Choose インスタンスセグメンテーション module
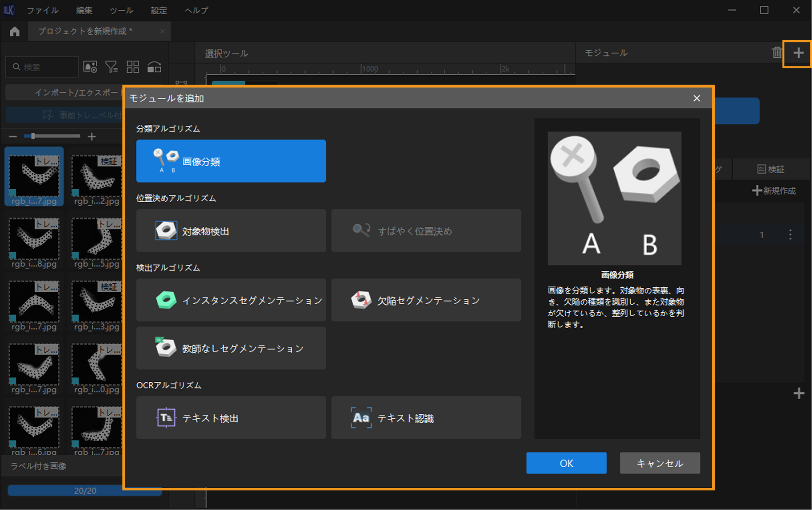 (231, 300)
